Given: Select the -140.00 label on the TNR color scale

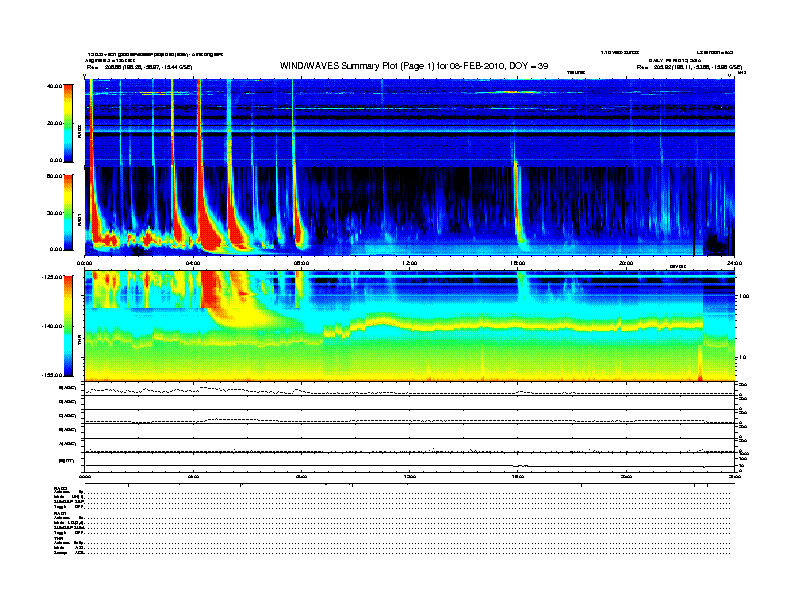Looking at the screenshot, I should coord(52,326).
